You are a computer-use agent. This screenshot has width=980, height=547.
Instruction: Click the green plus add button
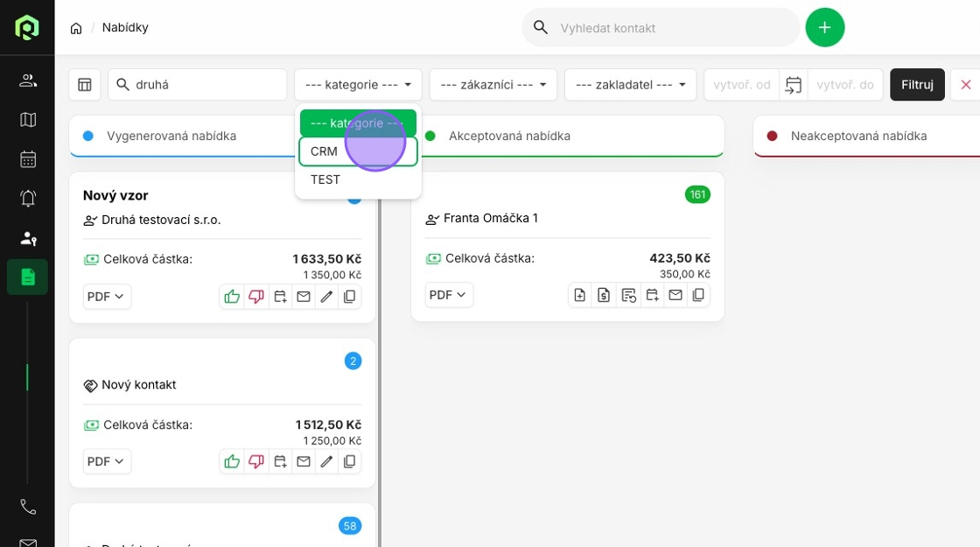(x=824, y=28)
